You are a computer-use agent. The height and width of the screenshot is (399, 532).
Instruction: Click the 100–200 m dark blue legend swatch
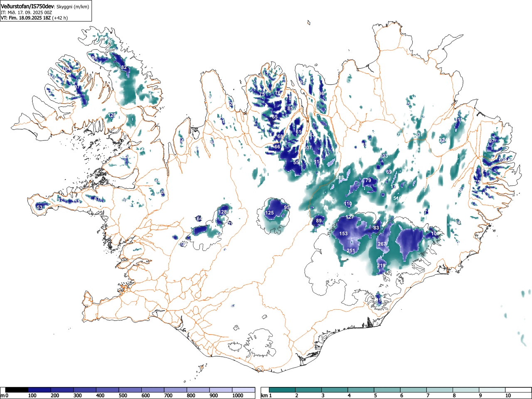[39, 390]
